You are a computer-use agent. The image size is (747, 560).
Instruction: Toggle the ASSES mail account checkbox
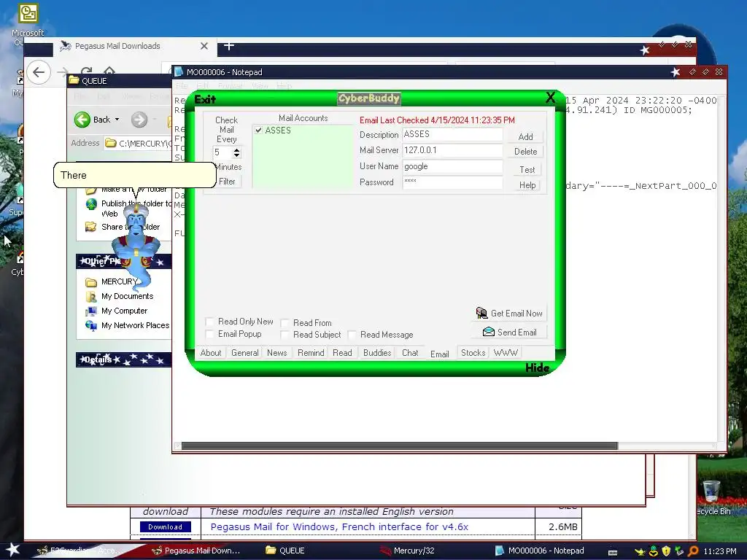(258, 130)
